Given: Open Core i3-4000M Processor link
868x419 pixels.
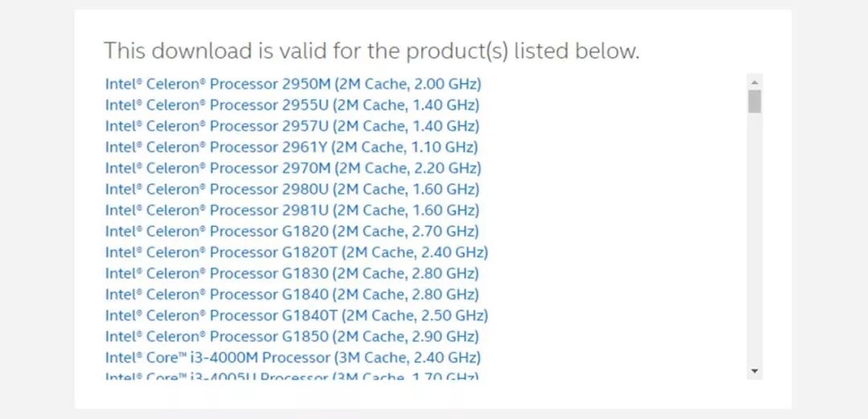Looking at the screenshot, I should [x=293, y=357].
